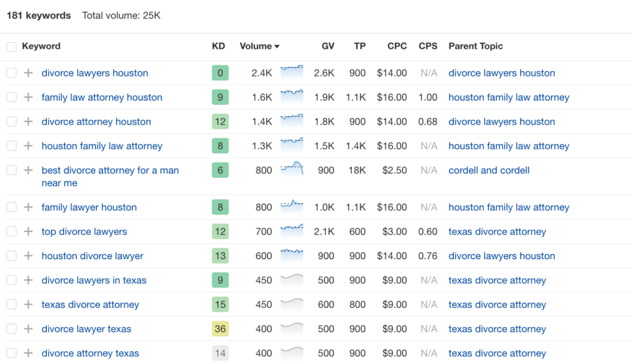Open trend sparkline for best divorce attorney row
Viewport: 632px width, 364px height.
point(291,170)
